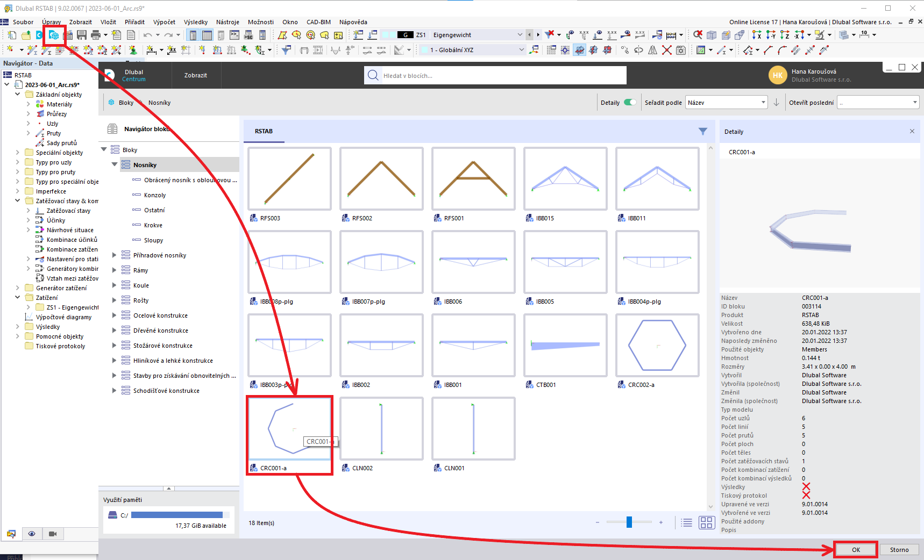Click the sort direction arrow
This screenshot has width=924, height=560.
click(x=776, y=103)
